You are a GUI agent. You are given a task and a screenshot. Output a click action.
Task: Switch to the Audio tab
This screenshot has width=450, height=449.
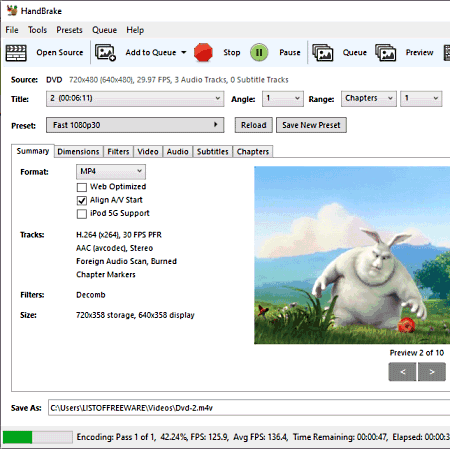(178, 152)
